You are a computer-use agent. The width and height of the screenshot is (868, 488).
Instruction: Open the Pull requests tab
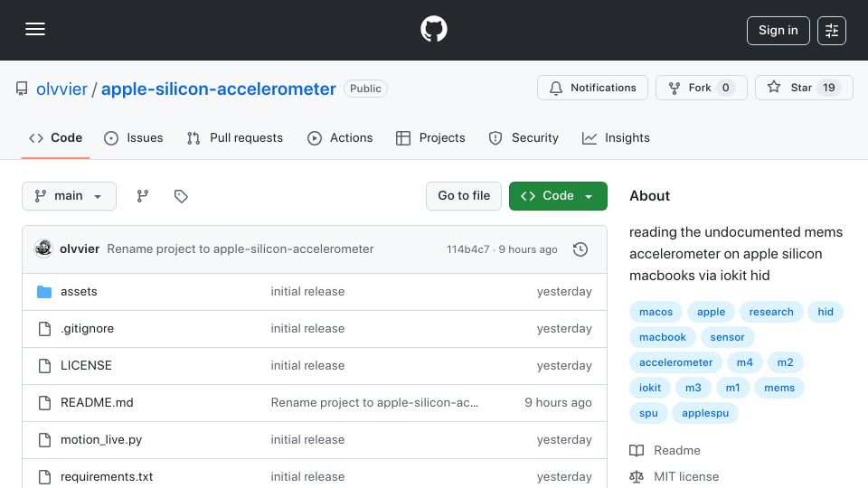tap(235, 137)
